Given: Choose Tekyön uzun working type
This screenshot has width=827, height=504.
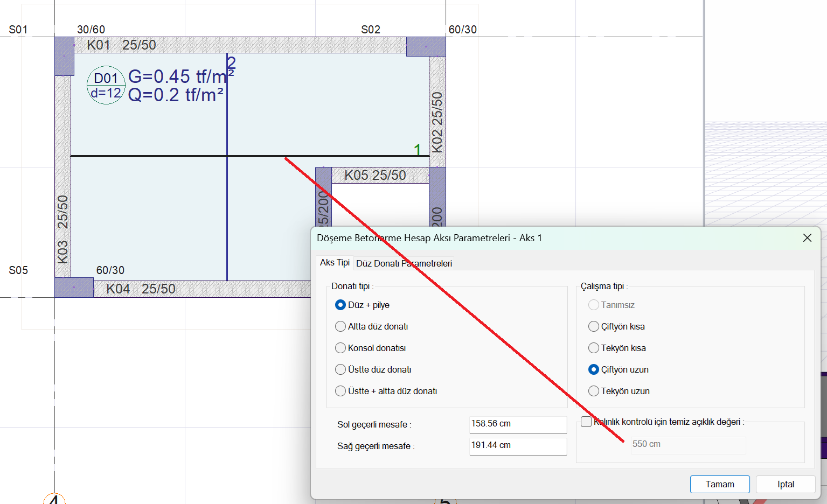Looking at the screenshot, I should tap(594, 391).
